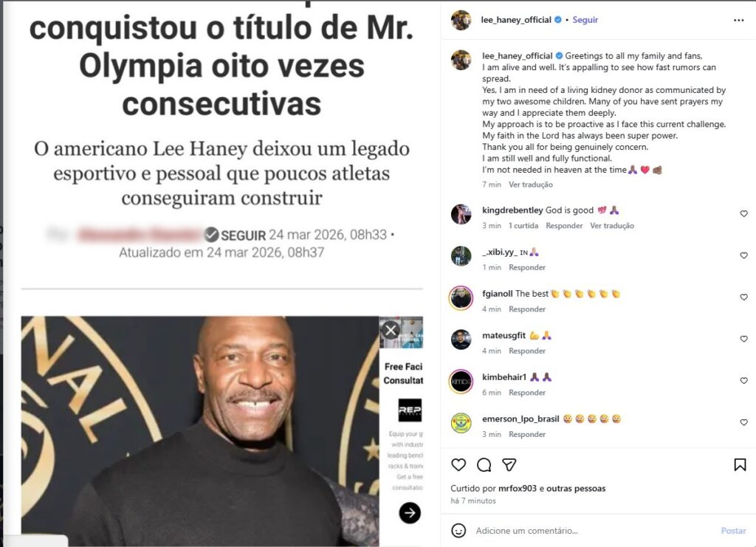Image resolution: width=756 pixels, height=547 pixels.
Task: Open the comment bubble icon below post
Action: [x=484, y=464]
